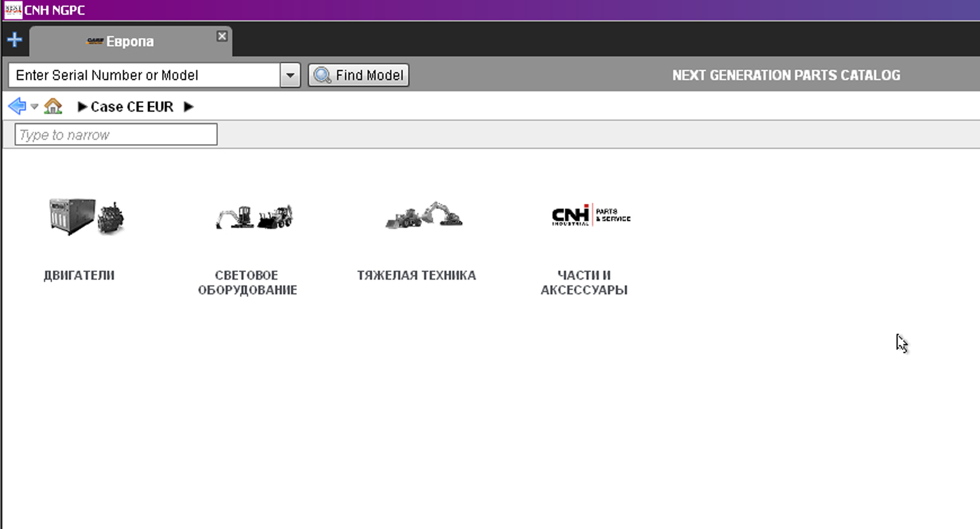Open the back history dropdown arrow
Screen dimensions: 980x529
pyautogui.click(x=34, y=107)
